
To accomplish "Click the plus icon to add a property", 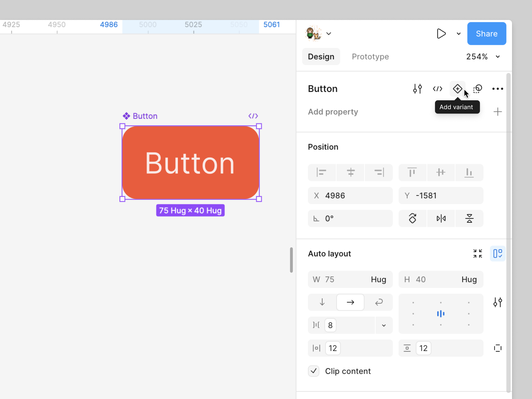I will coord(498,112).
